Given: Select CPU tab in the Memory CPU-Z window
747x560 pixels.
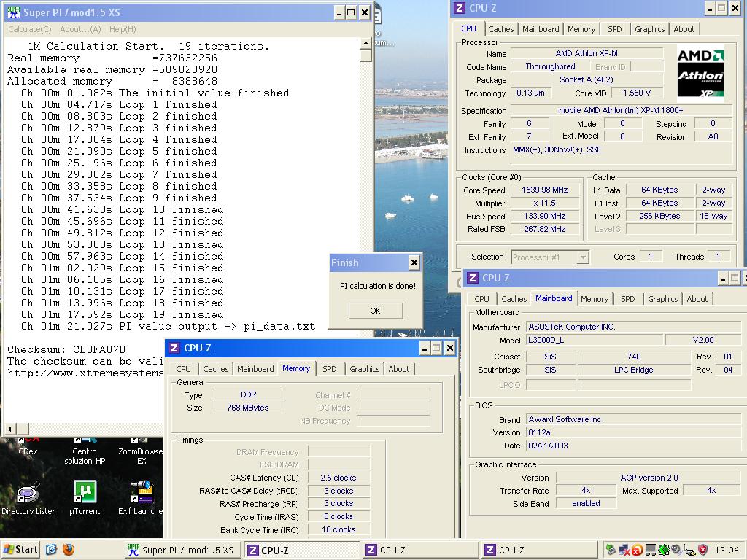Looking at the screenshot, I should point(183,369).
